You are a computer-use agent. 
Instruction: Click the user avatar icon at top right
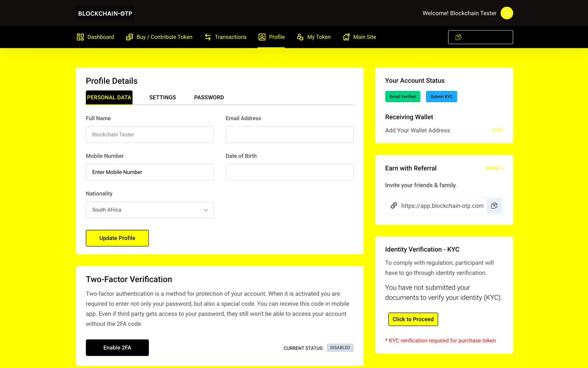(507, 13)
